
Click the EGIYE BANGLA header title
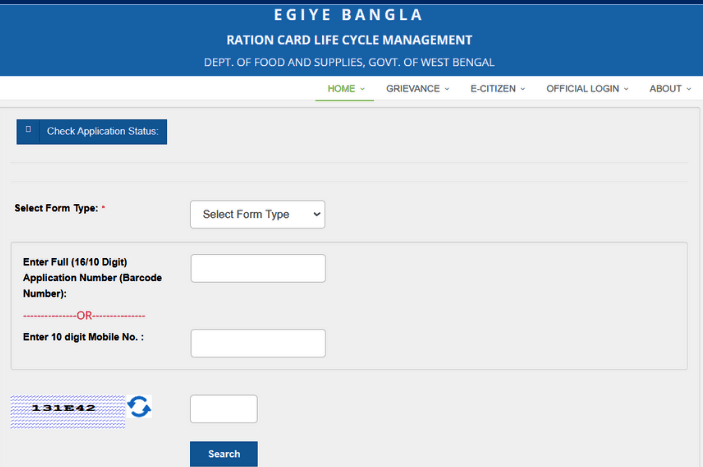pyautogui.click(x=349, y=15)
